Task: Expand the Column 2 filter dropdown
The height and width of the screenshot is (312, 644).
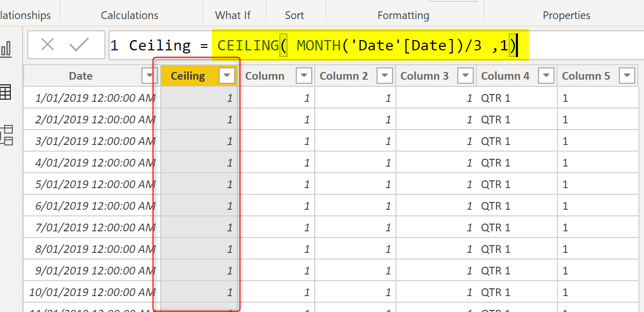Action: point(385,76)
